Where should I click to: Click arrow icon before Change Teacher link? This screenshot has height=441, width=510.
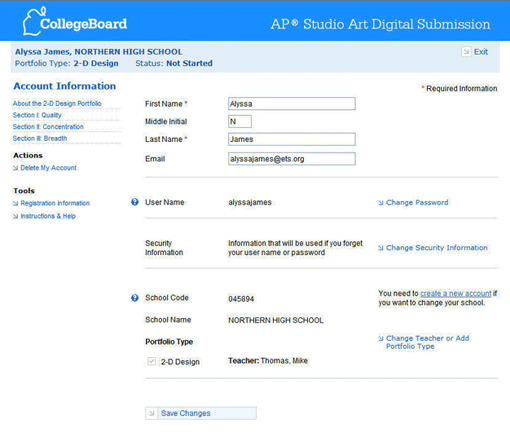point(381,338)
